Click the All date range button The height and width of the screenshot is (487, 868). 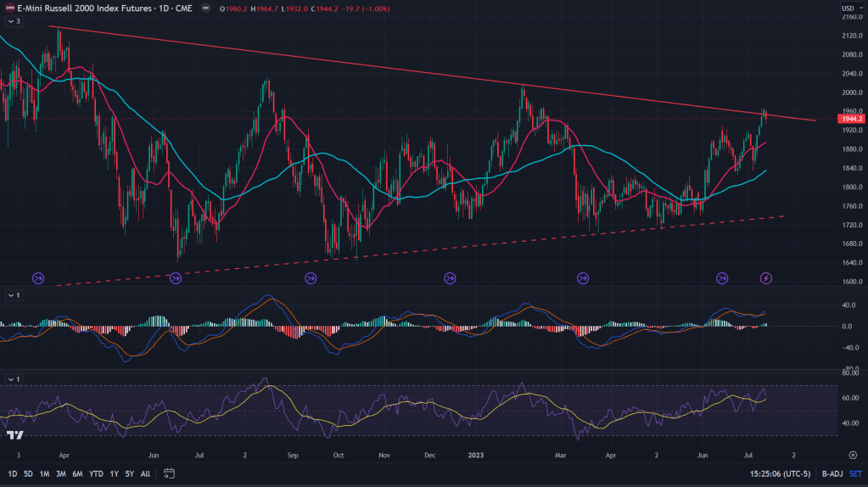[145, 473]
